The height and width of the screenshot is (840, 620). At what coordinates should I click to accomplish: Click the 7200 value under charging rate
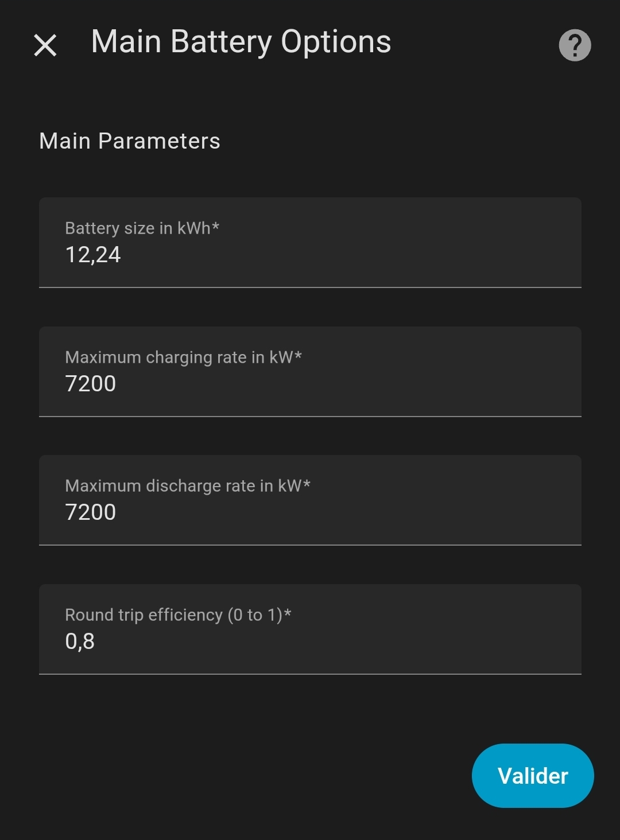pyautogui.click(x=91, y=383)
